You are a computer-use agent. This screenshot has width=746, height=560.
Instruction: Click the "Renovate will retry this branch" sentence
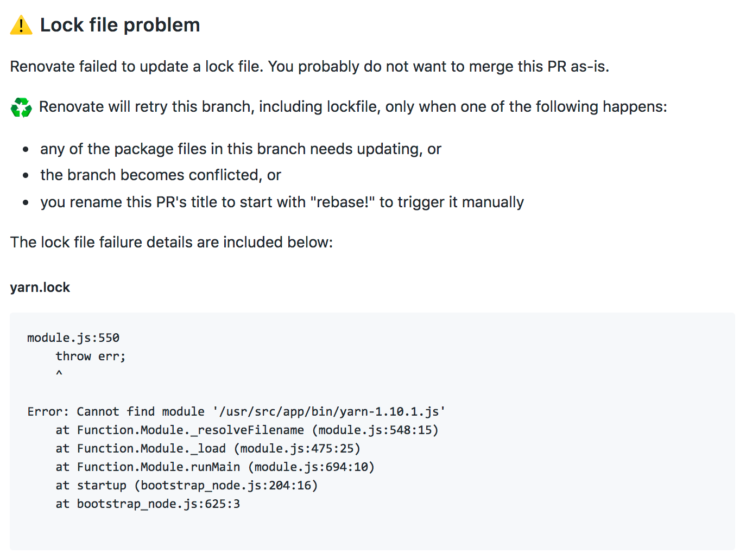[x=353, y=106]
